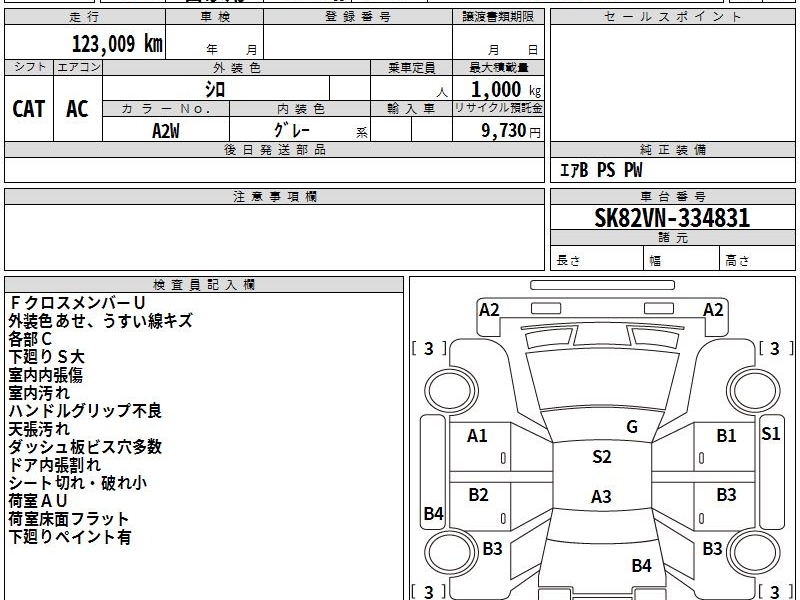
Task: Click the 登録番号 header cell
Action: 358,17
